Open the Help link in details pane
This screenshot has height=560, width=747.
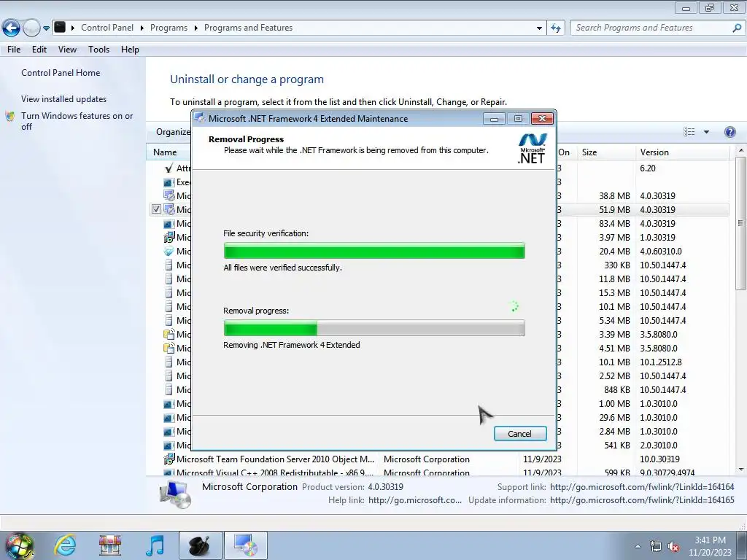415,500
